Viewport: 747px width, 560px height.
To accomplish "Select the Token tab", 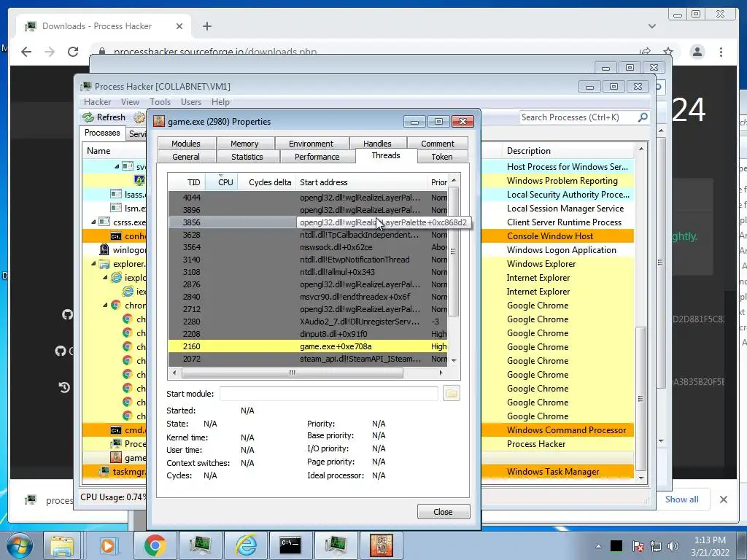I will coord(442,157).
